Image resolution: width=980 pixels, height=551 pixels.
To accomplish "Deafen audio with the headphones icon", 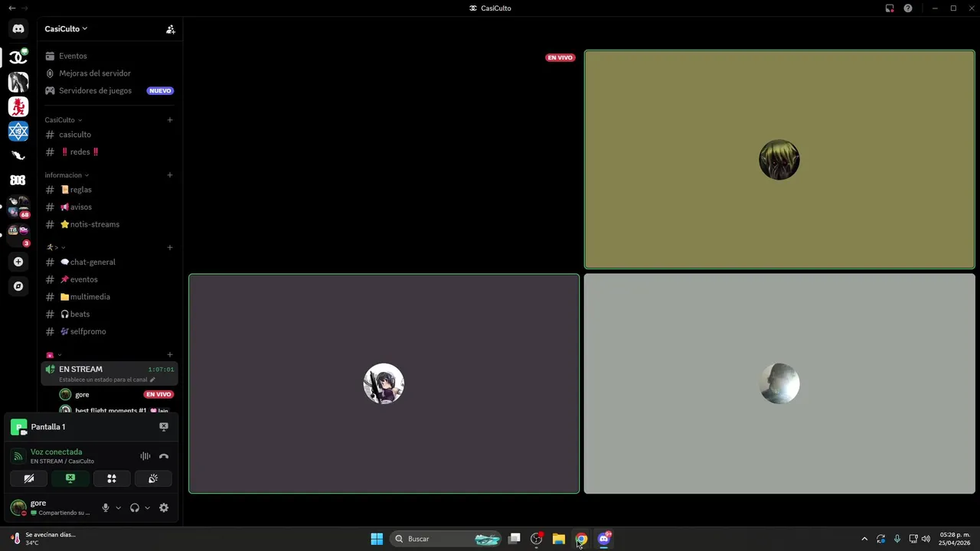I will [135, 507].
